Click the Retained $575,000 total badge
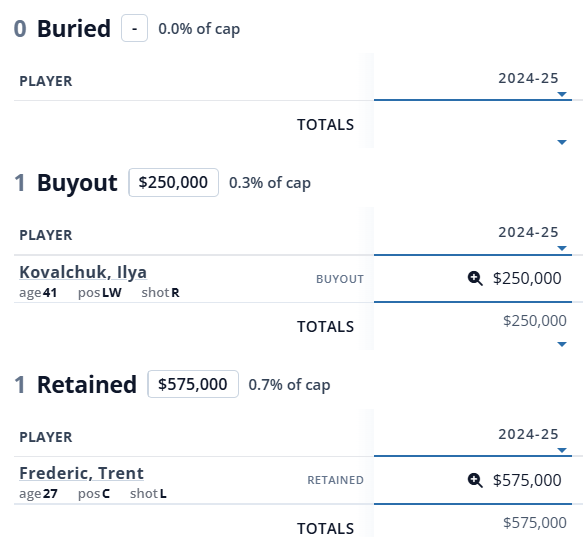Screen dimensions: 583x537 pos(193,384)
